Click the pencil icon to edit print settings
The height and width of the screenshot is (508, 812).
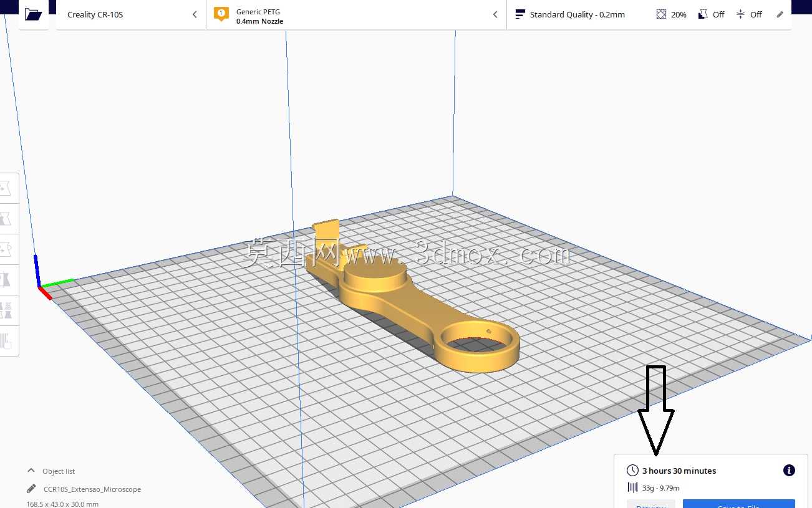tap(780, 14)
